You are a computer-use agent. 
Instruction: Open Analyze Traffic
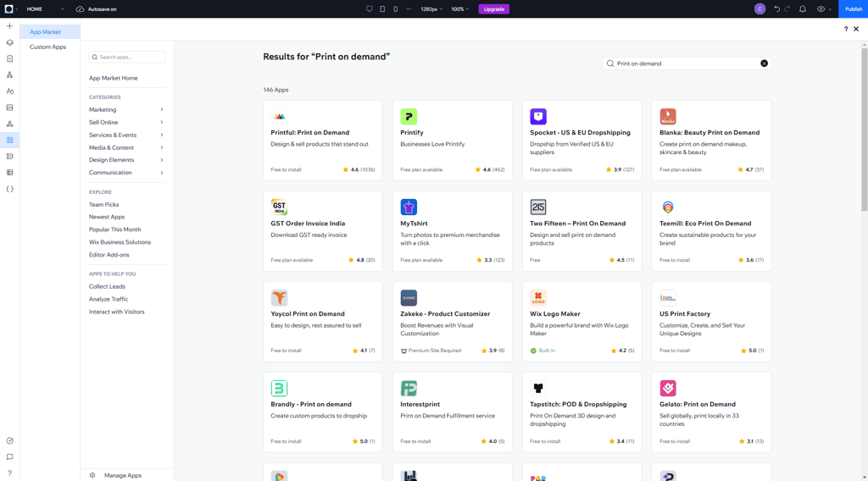[x=108, y=299]
